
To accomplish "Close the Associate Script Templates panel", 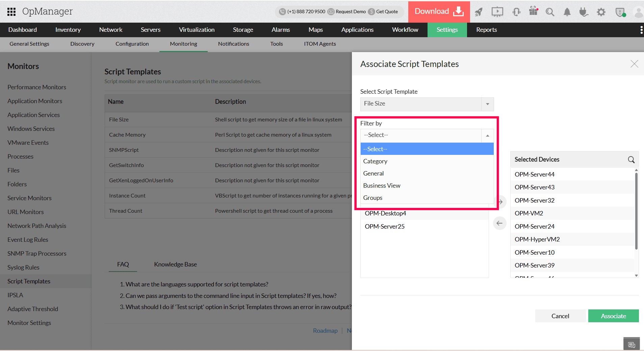I will coord(634,64).
